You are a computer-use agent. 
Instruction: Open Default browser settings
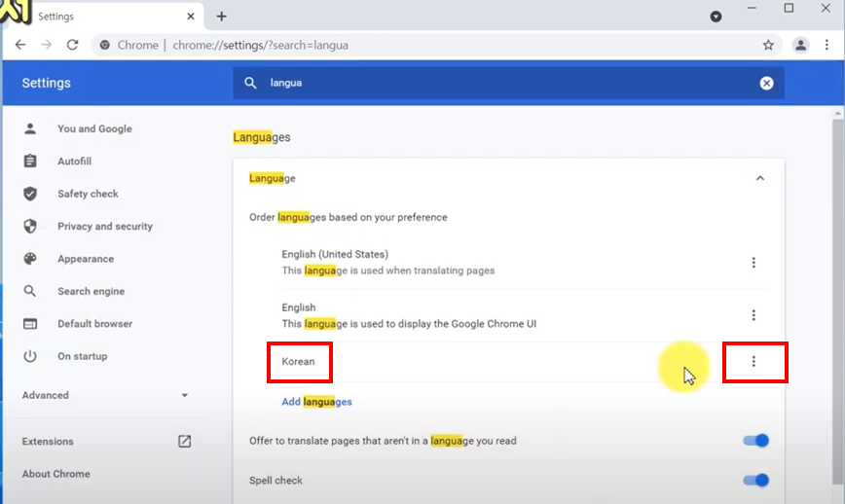[94, 324]
